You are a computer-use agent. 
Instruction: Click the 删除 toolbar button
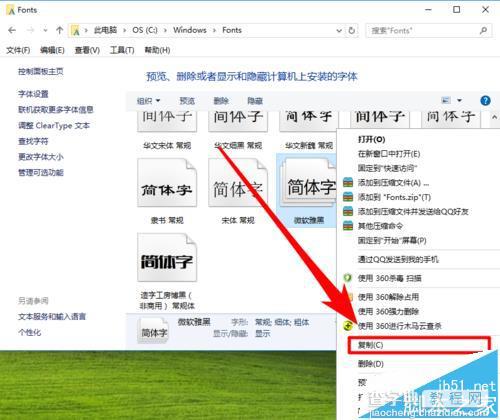tap(221, 101)
